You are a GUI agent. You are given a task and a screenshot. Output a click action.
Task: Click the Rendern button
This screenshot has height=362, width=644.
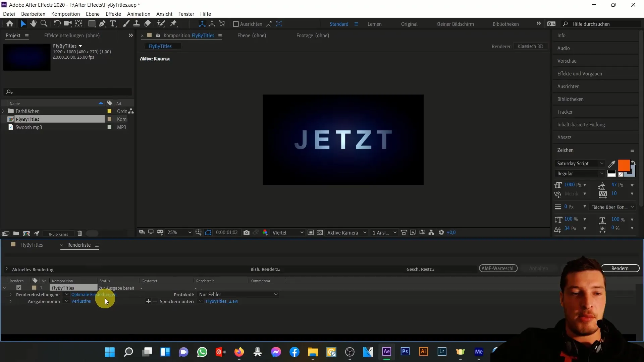[x=620, y=268]
